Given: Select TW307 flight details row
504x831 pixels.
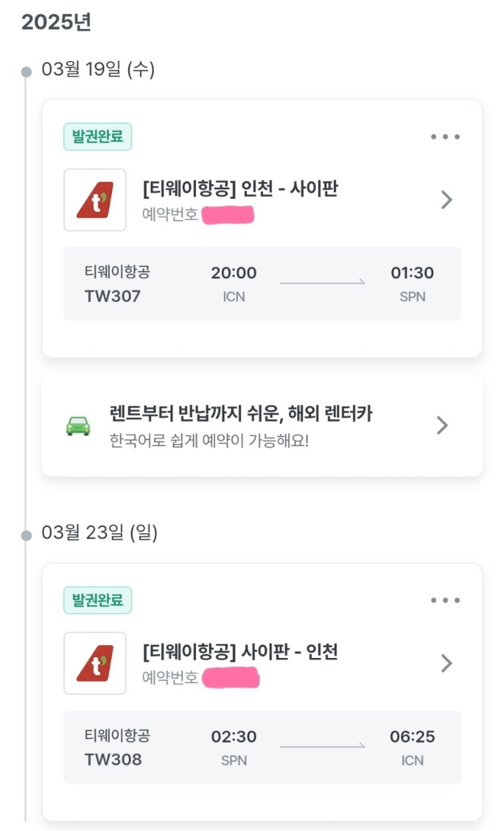Looking at the screenshot, I should click(262, 284).
